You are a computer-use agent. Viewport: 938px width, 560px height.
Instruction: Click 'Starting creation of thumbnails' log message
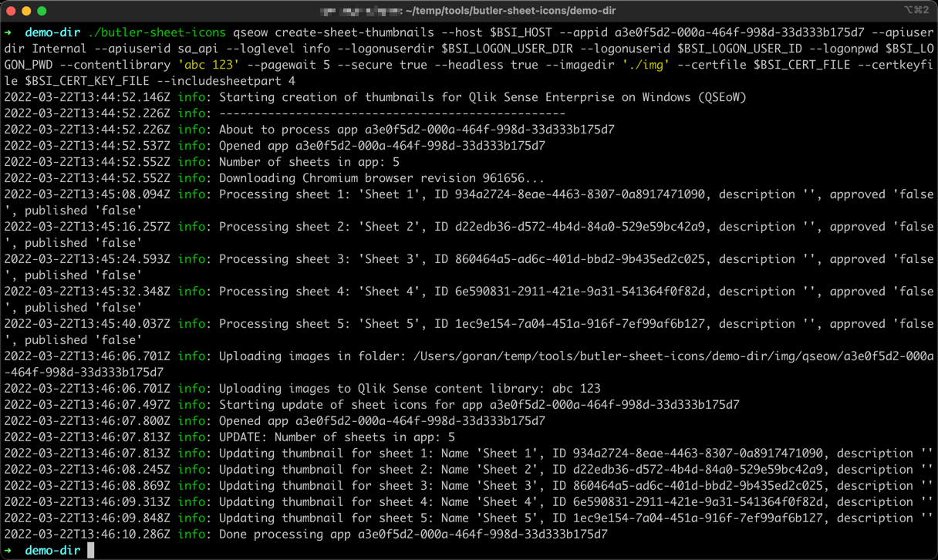pyautogui.click(x=483, y=97)
